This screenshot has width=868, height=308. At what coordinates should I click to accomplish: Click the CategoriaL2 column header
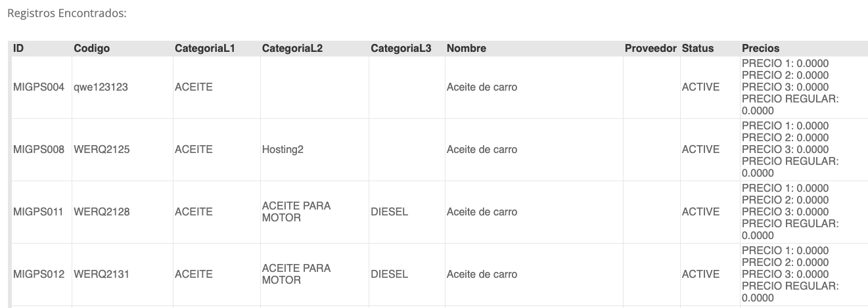point(292,49)
